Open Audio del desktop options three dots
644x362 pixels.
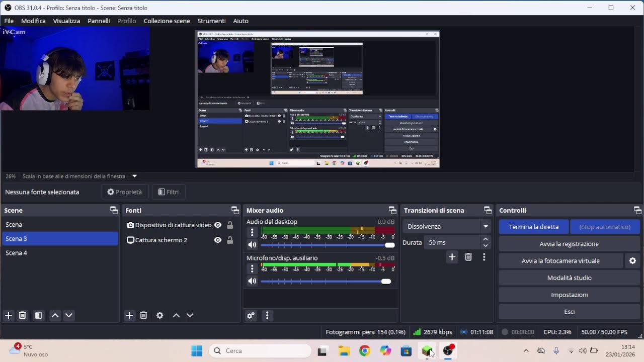[x=252, y=232]
